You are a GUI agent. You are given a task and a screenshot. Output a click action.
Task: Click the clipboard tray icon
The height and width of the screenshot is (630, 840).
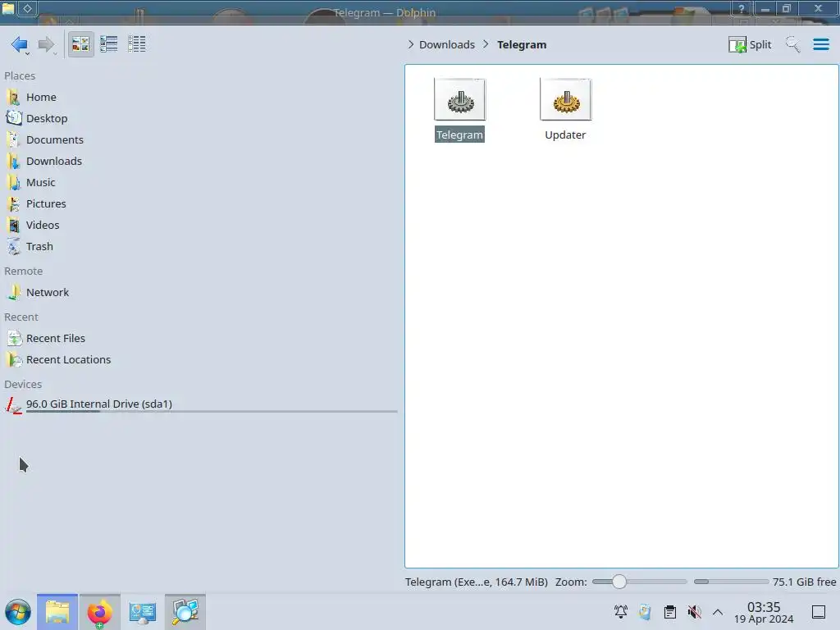(669, 612)
